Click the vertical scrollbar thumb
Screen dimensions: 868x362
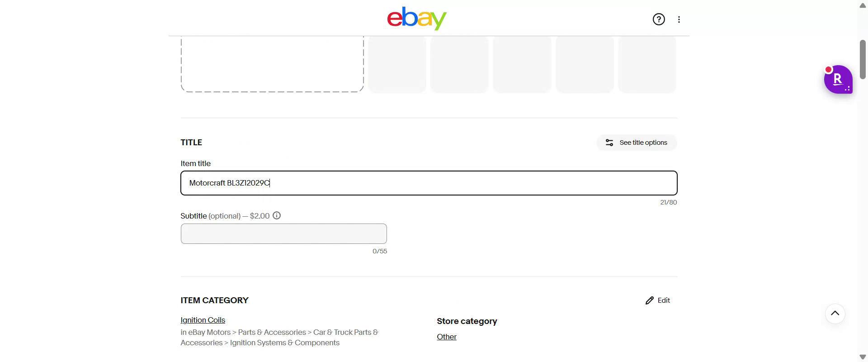tap(863, 59)
